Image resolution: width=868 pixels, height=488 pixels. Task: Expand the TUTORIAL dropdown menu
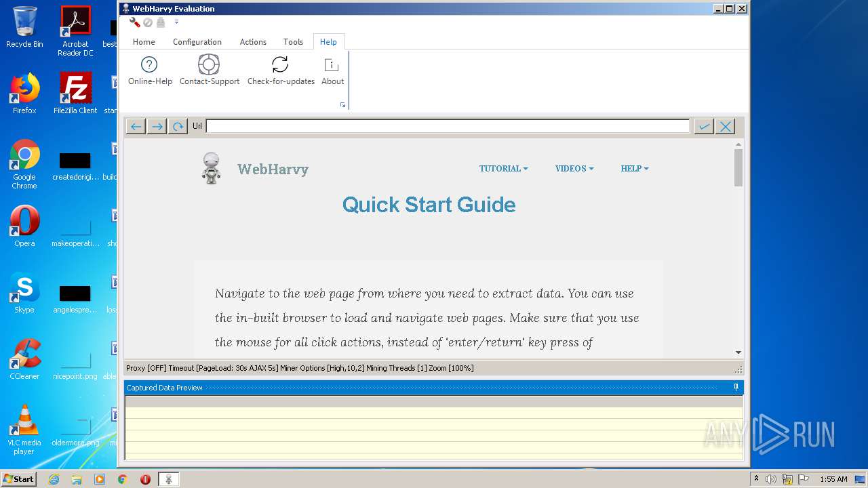(503, 169)
